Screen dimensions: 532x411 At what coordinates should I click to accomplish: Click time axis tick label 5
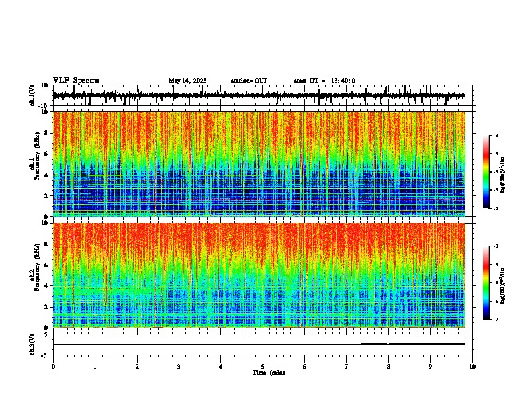(x=263, y=367)
